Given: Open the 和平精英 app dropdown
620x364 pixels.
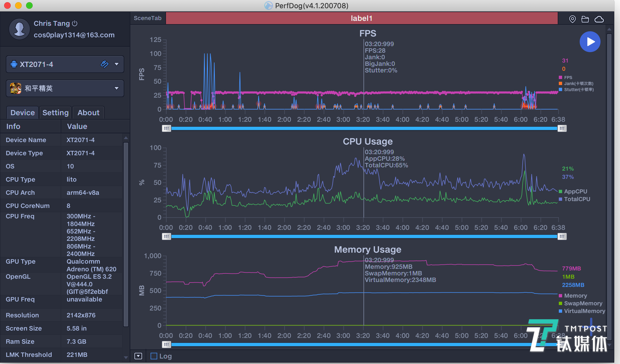Looking at the screenshot, I should [117, 88].
